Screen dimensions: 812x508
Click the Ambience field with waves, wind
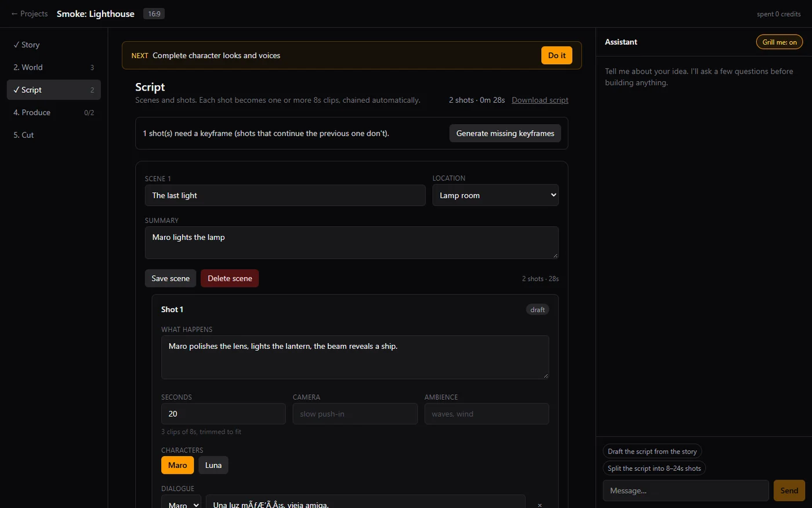(487, 414)
